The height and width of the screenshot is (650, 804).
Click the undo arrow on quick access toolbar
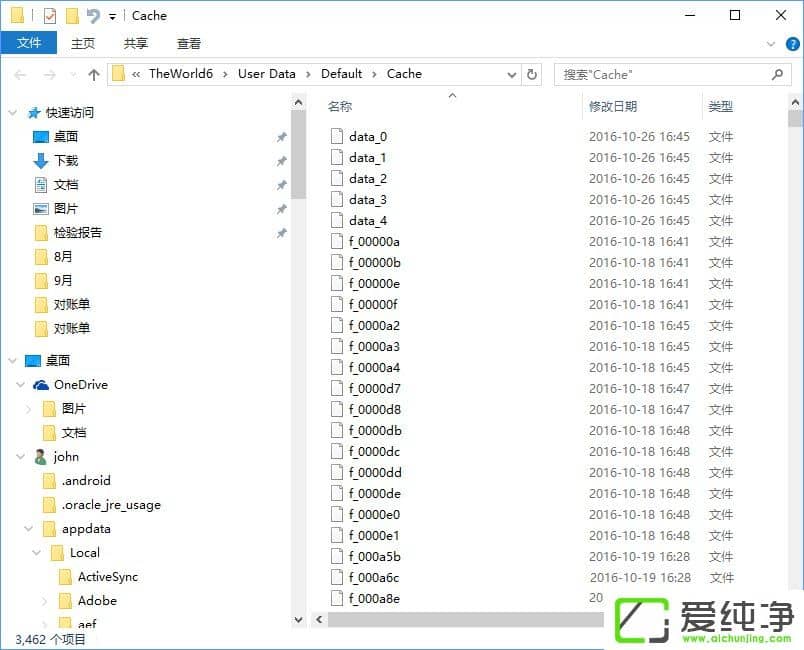click(93, 15)
